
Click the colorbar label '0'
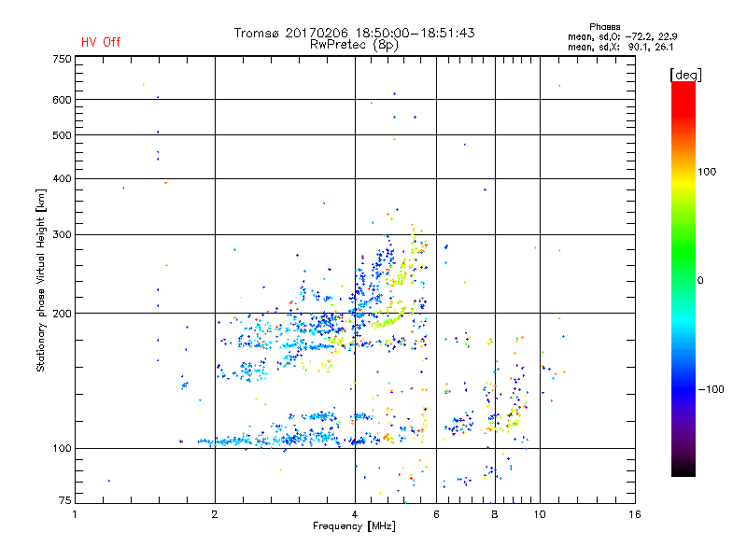coord(700,281)
